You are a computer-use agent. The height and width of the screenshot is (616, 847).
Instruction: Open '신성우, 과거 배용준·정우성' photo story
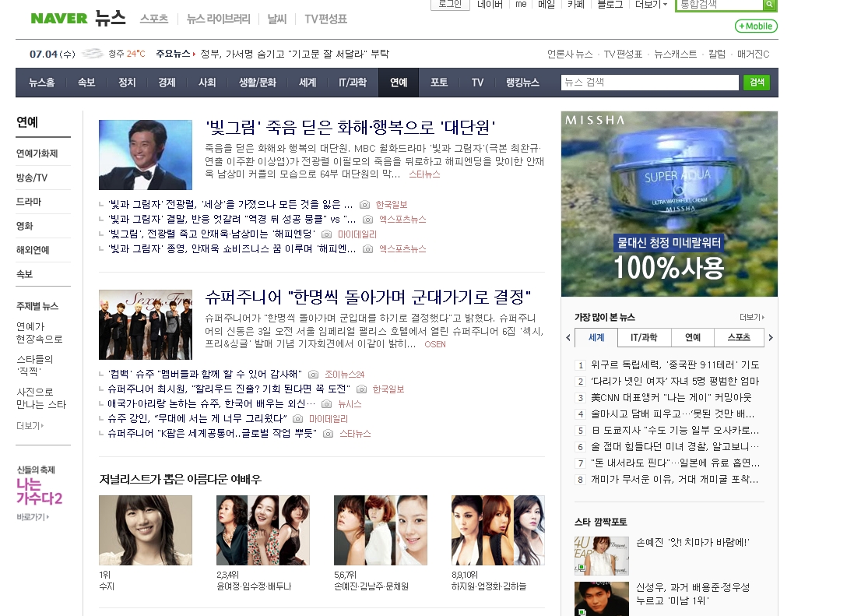tap(693, 593)
